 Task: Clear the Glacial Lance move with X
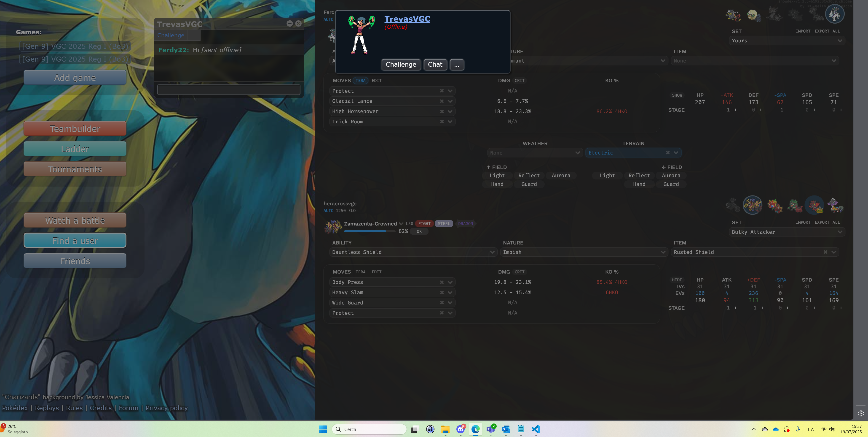[x=442, y=101]
